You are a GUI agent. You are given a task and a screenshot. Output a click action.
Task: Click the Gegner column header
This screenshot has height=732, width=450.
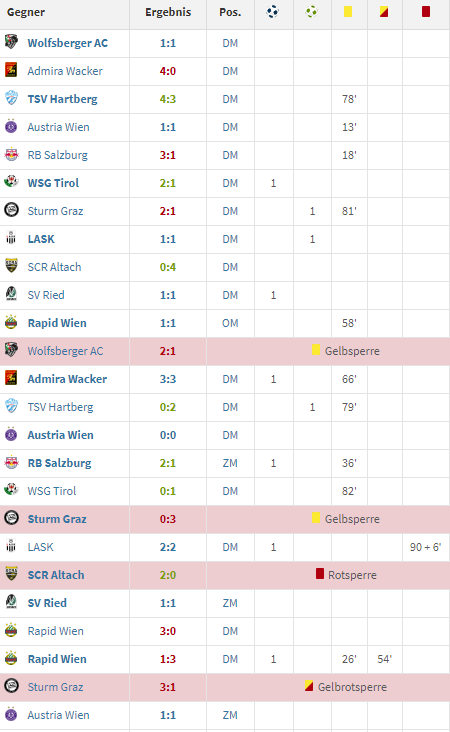click(x=26, y=12)
